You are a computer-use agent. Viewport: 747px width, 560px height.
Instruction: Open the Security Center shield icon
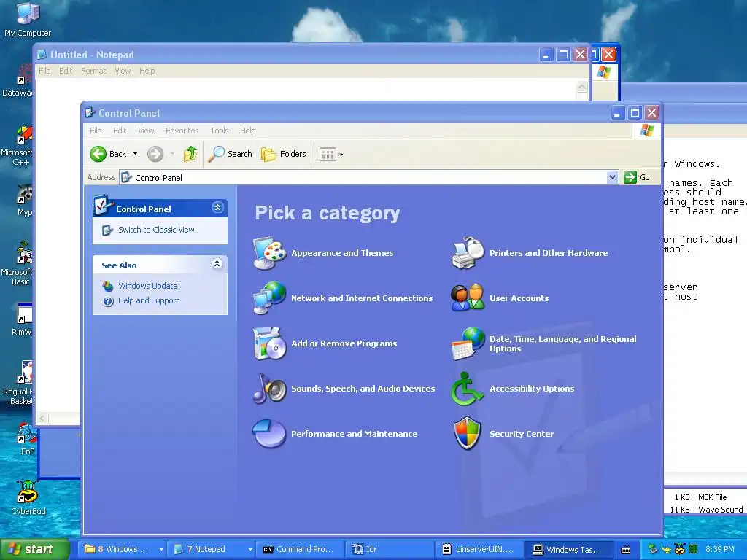468,434
